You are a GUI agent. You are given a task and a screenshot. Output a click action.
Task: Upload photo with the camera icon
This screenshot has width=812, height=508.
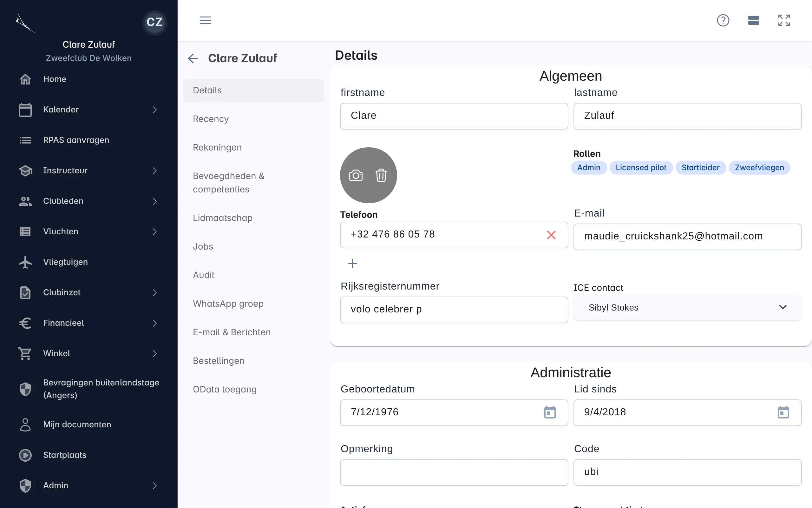pos(356,175)
